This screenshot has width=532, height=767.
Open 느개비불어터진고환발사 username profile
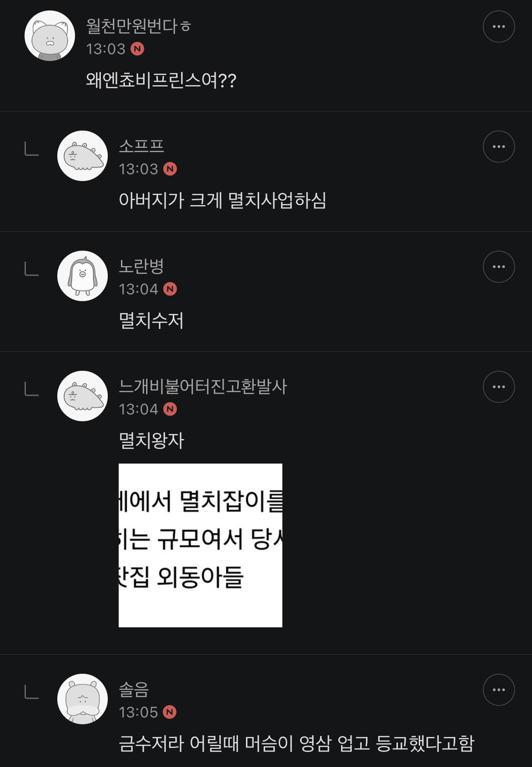[203, 386]
